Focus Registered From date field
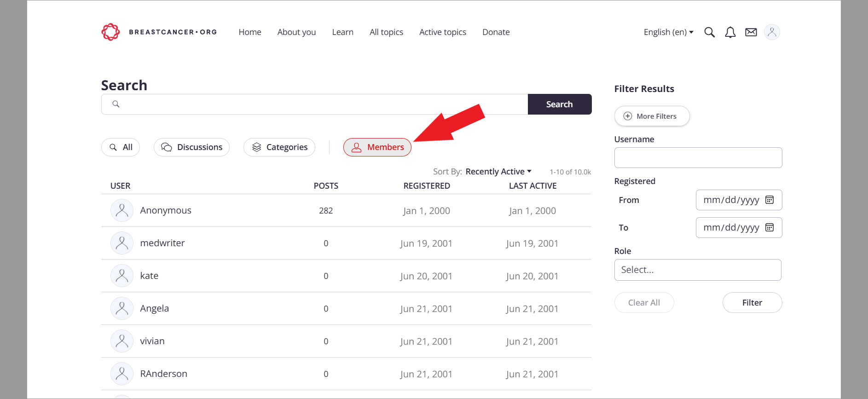 (x=739, y=200)
